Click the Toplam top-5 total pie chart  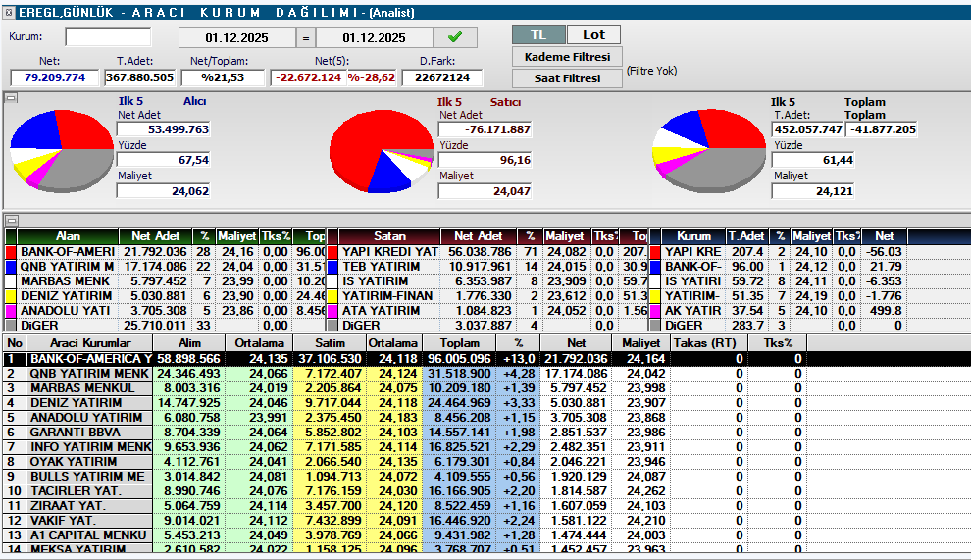pyautogui.click(x=709, y=152)
